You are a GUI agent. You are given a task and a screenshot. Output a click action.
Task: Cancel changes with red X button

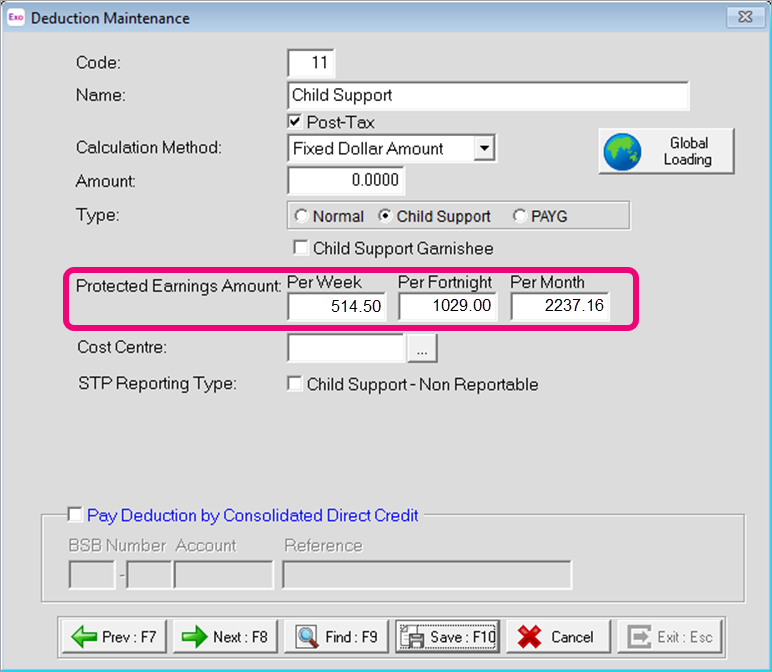pyautogui.click(x=557, y=637)
